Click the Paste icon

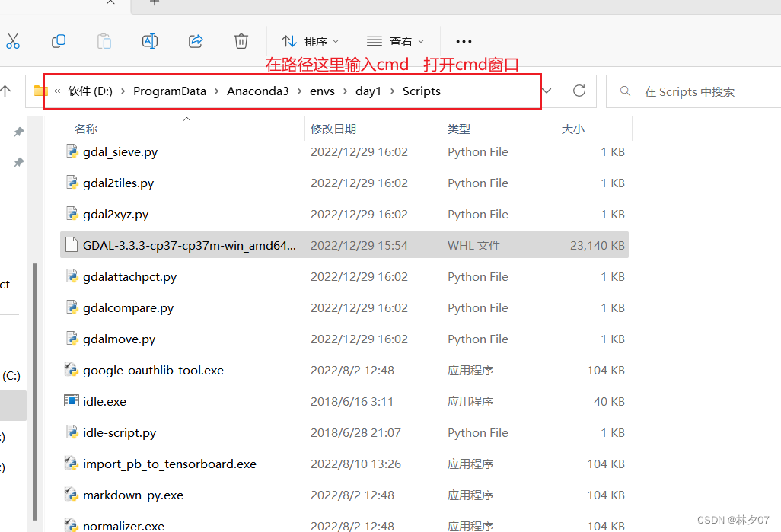pos(104,41)
